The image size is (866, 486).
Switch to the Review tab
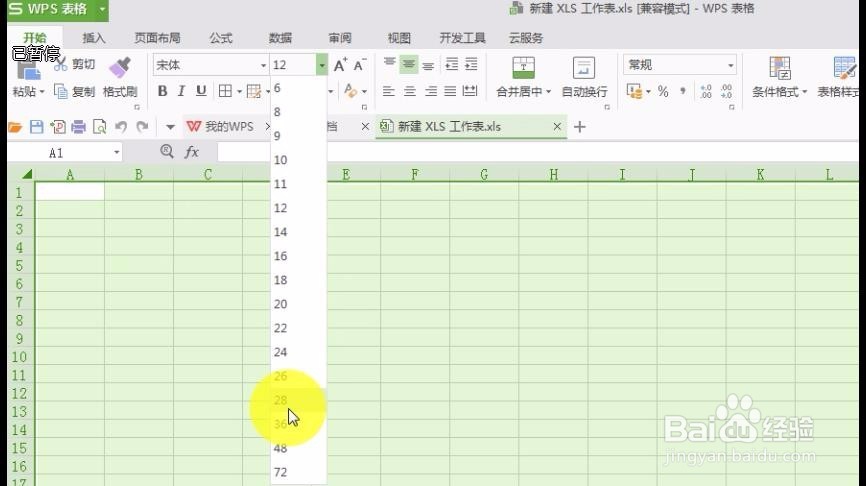(x=340, y=38)
